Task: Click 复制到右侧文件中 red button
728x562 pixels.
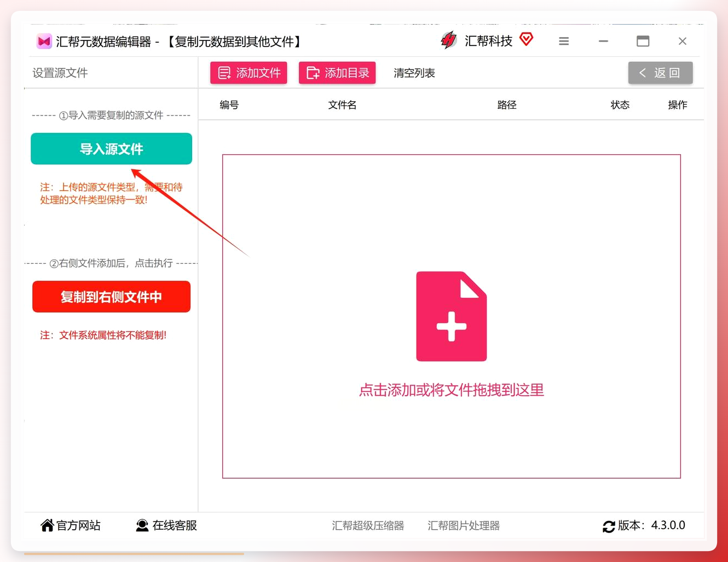Action: pos(111,297)
